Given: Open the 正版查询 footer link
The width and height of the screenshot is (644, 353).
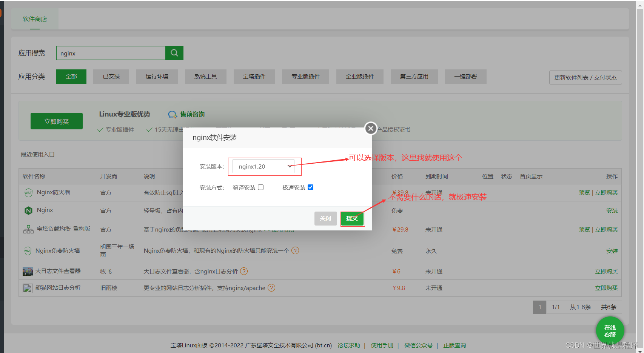Looking at the screenshot, I should coord(454,345).
